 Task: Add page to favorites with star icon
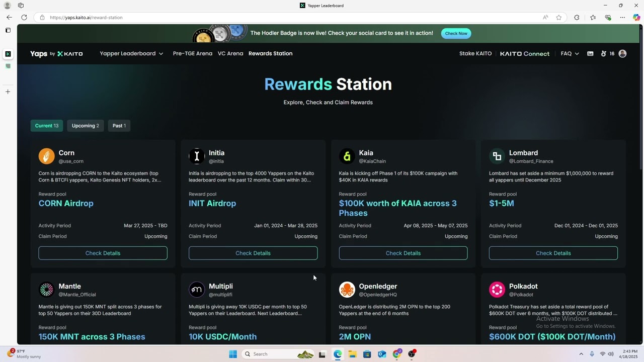coord(559,18)
